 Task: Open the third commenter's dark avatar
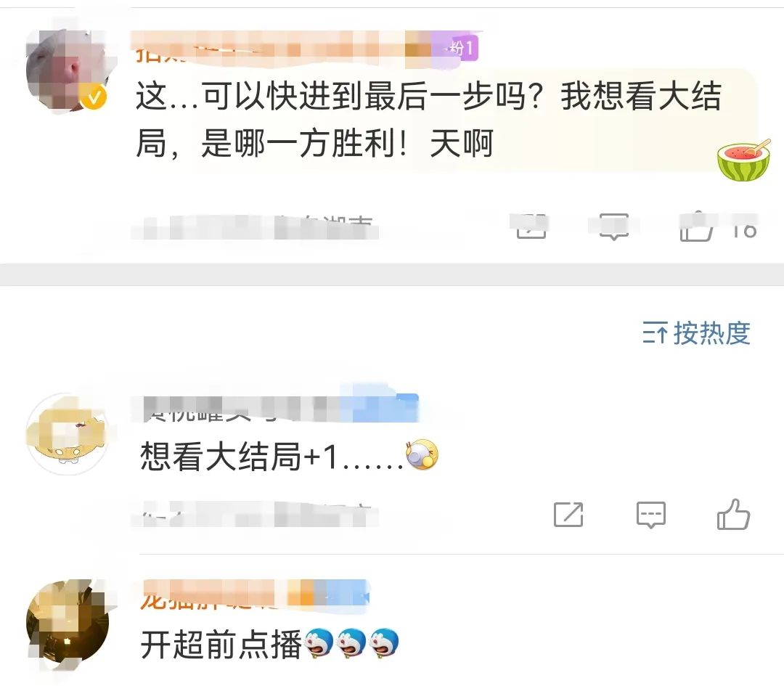point(67,622)
